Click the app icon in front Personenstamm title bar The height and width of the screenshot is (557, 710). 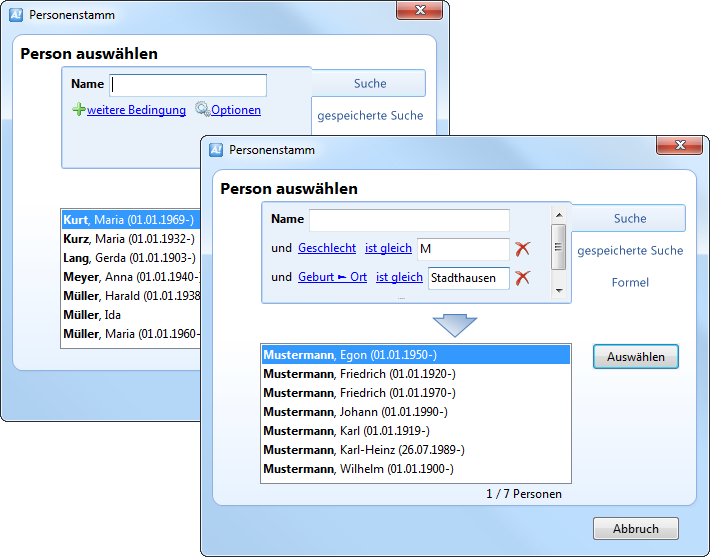pos(215,150)
